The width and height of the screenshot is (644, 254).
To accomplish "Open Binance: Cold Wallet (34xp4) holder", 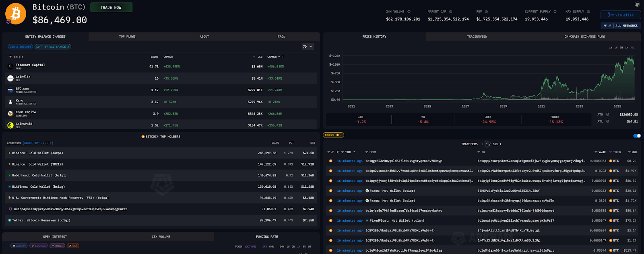I will (37, 153).
